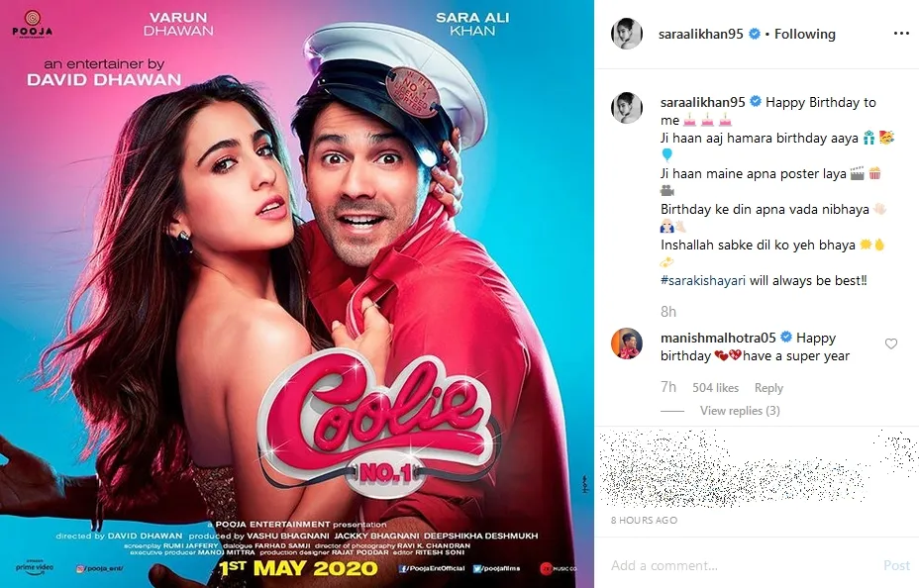Click verified badge next to header username
This screenshot has height=588, width=919.
755,34
